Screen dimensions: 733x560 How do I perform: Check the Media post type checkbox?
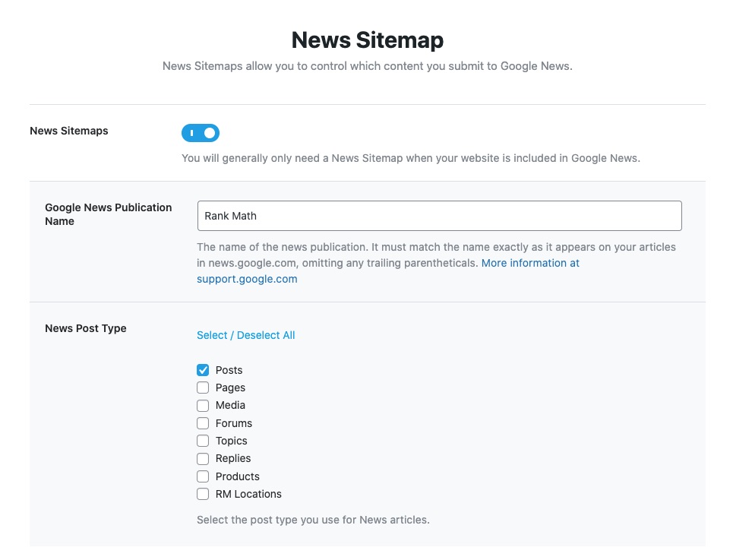coord(203,405)
